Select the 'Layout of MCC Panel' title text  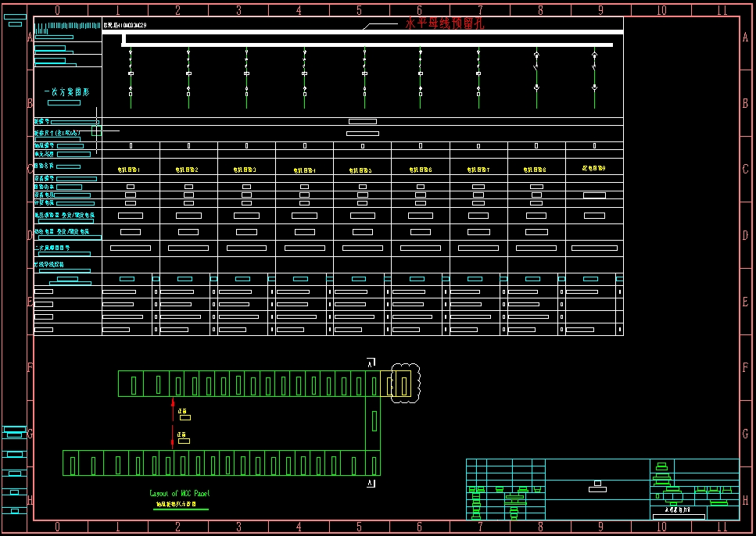pyautogui.click(x=180, y=494)
